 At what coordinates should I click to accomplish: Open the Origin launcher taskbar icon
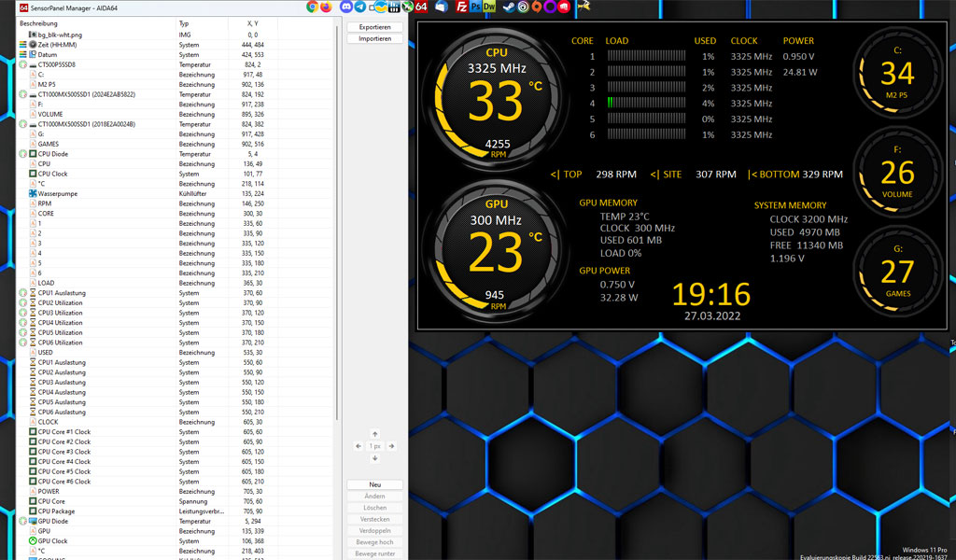pyautogui.click(x=537, y=7)
